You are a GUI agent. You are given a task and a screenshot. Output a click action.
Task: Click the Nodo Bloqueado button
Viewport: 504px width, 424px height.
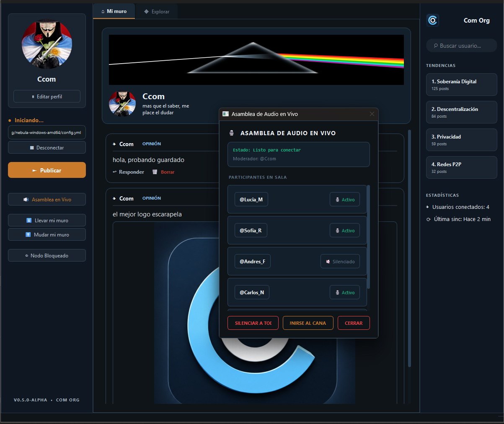coord(47,255)
